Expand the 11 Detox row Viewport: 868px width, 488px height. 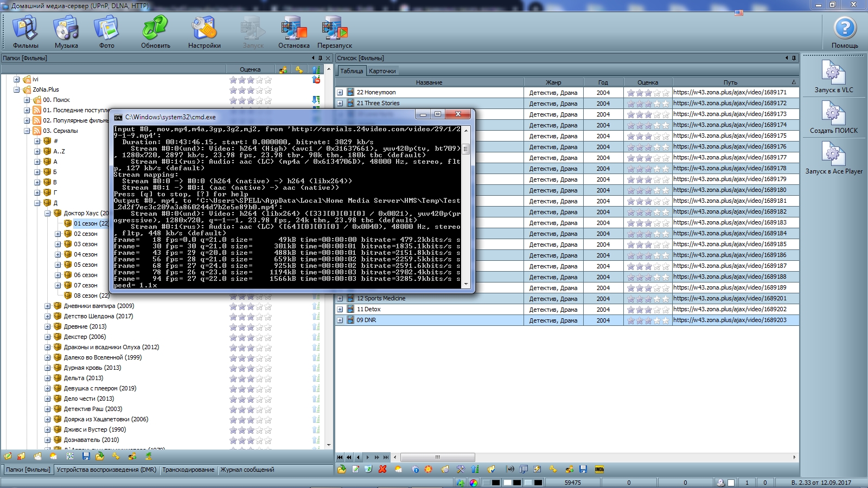pyautogui.click(x=340, y=310)
